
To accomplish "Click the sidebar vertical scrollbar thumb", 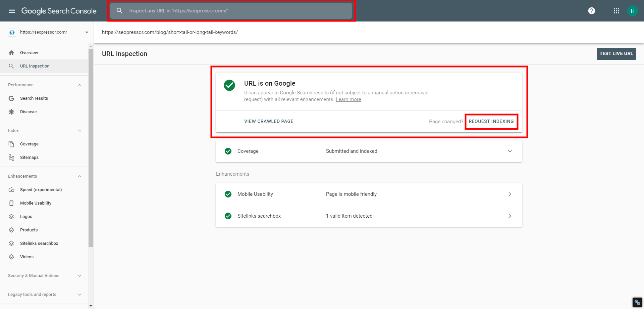I will click(x=91, y=148).
